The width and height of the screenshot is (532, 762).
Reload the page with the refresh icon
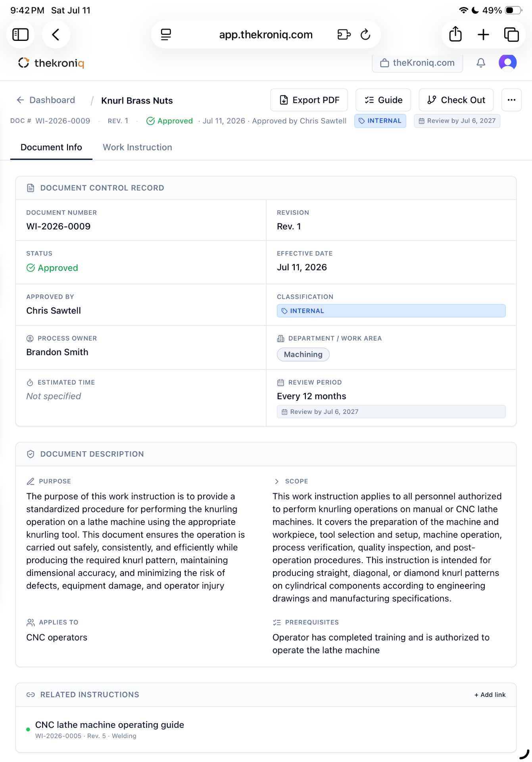coord(365,35)
